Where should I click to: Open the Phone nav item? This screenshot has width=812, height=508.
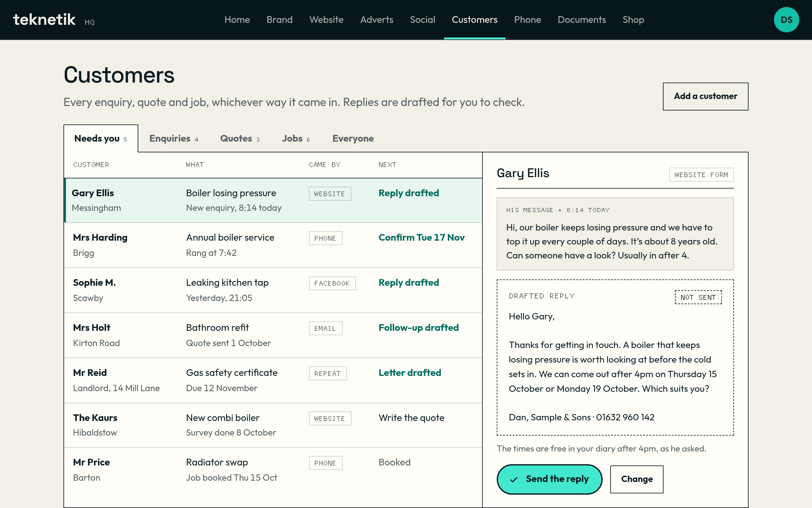point(527,19)
